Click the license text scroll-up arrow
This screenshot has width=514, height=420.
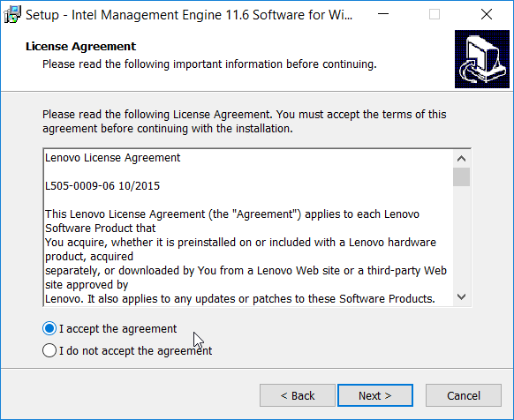[461, 159]
